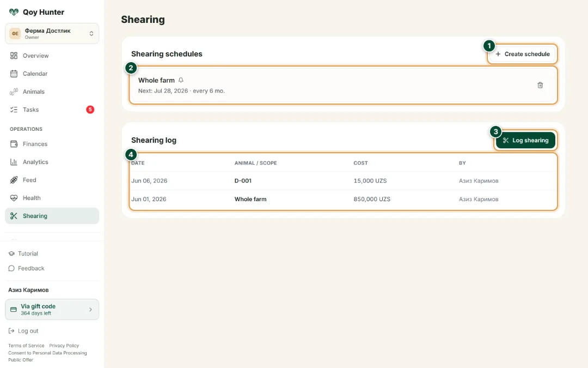Click the Feedback speech bubble icon
The width and height of the screenshot is (588, 368).
[11, 268]
